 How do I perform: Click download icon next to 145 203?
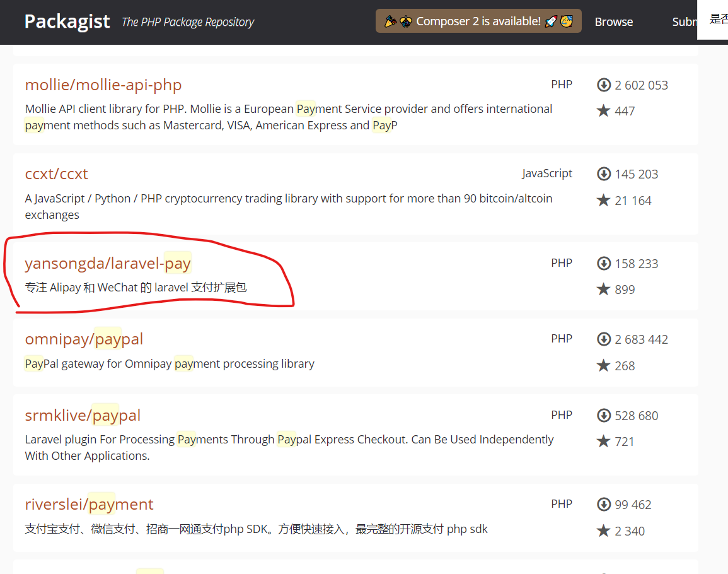click(x=604, y=174)
